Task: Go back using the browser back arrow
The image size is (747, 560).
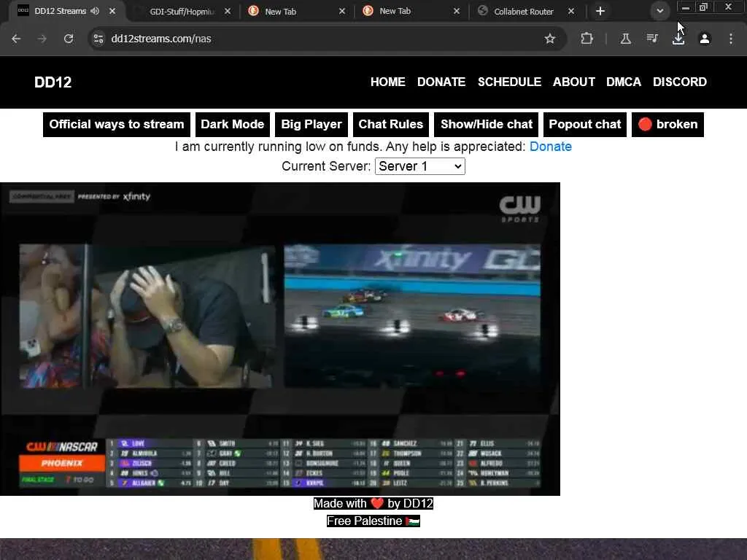Action: 16,39
